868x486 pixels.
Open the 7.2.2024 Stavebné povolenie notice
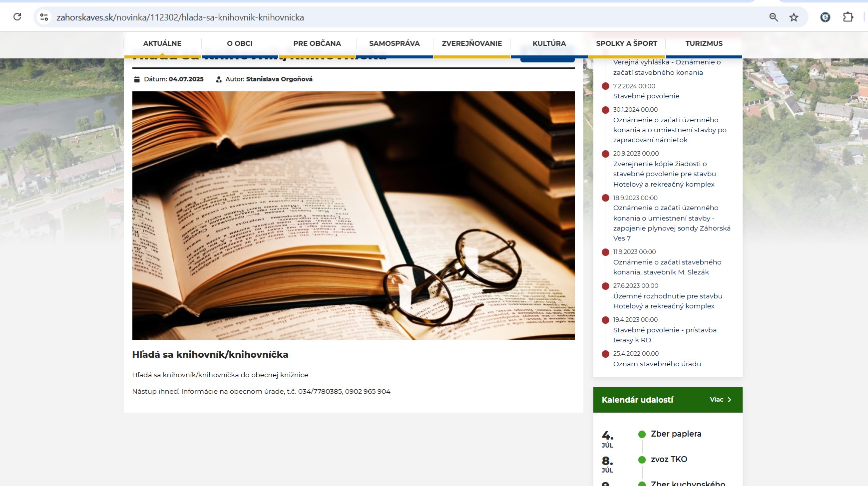click(x=646, y=96)
